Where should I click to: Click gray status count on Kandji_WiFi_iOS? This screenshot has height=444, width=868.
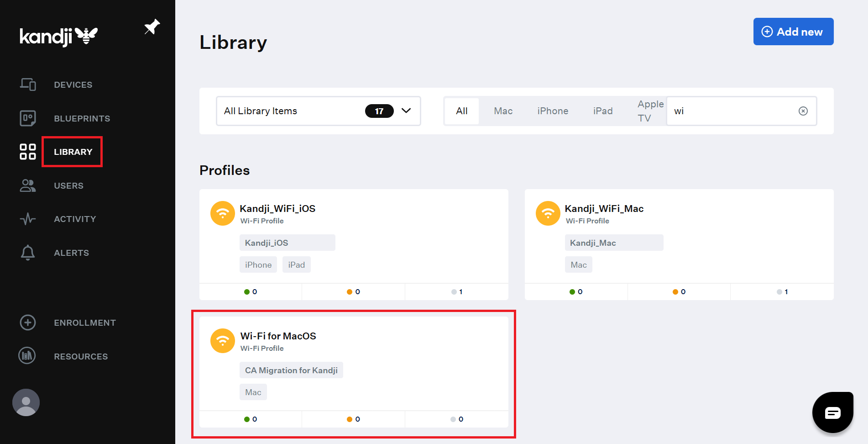[457, 292]
